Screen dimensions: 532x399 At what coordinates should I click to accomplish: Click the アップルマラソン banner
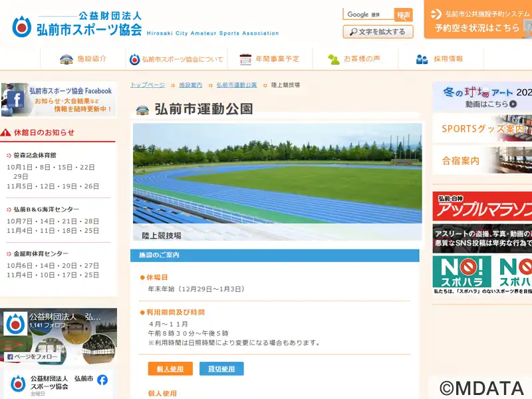click(481, 207)
